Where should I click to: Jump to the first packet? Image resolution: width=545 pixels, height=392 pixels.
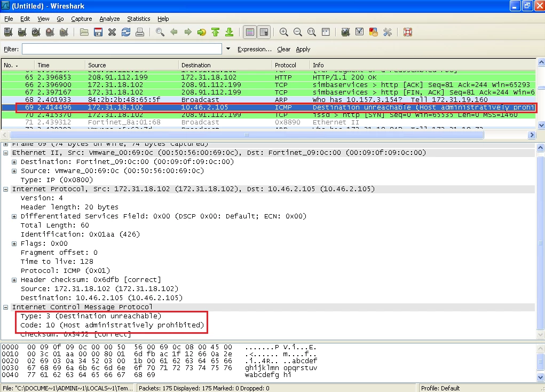pos(216,33)
